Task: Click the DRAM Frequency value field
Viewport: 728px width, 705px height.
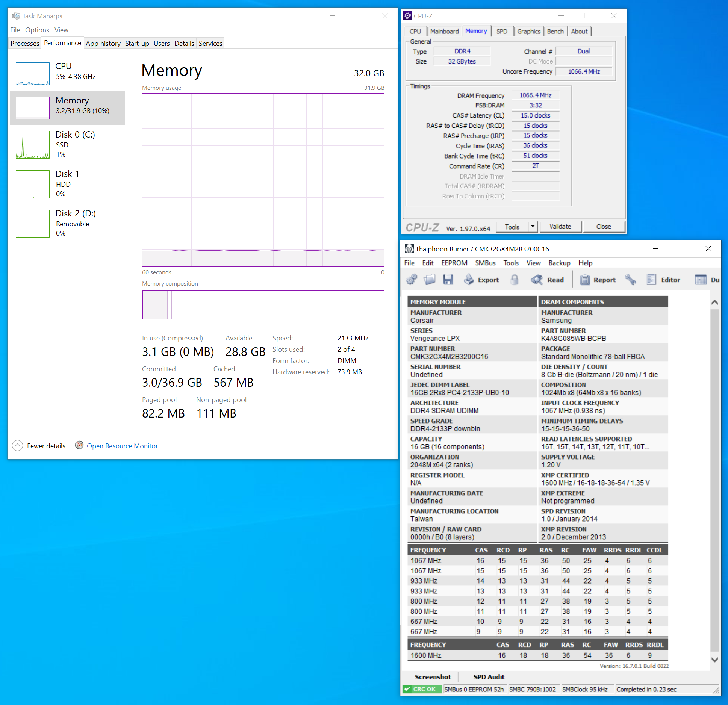Action: [536, 95]
